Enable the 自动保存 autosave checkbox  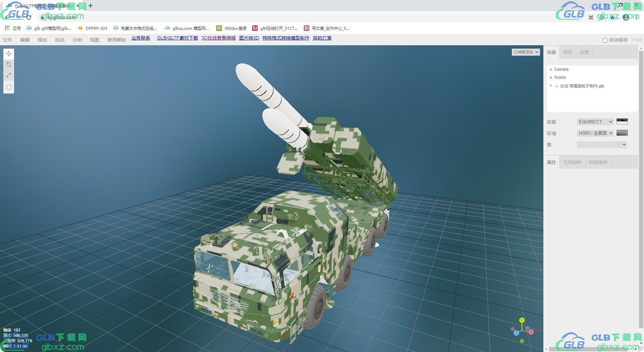(605, 40)
